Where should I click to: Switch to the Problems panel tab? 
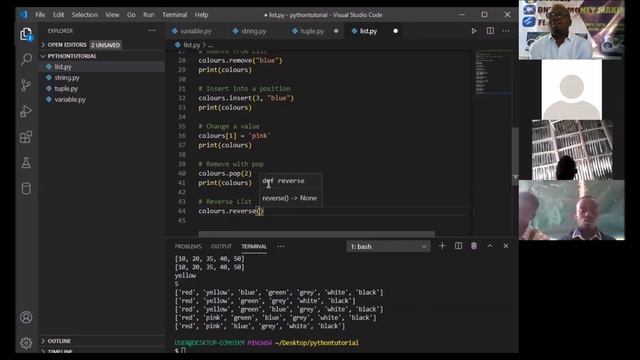[x=188, y=247]
